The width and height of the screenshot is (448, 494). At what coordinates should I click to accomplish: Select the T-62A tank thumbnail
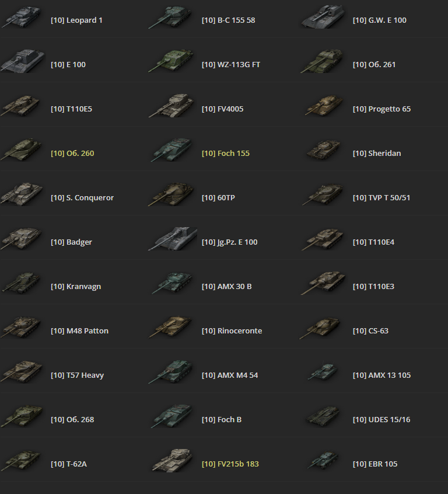(x=21, y=461)
